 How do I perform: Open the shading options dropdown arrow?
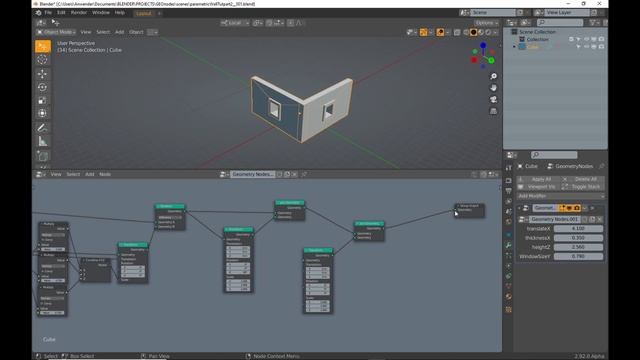[495, 32]
